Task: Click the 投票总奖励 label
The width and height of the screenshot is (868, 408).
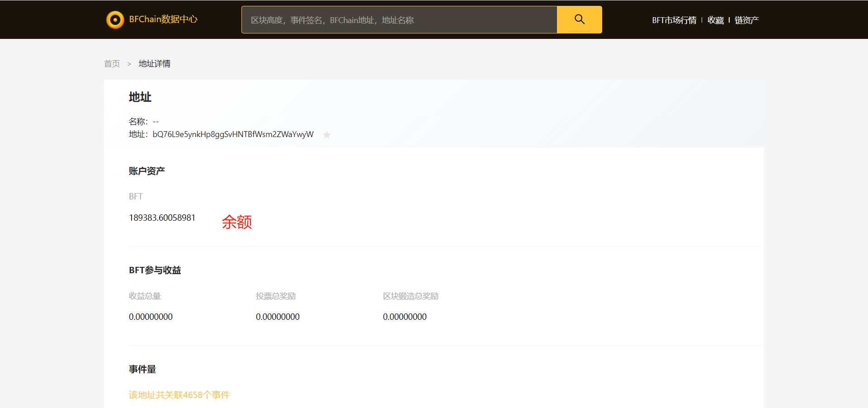Action: pyautogui.click(x=276, y=296)
